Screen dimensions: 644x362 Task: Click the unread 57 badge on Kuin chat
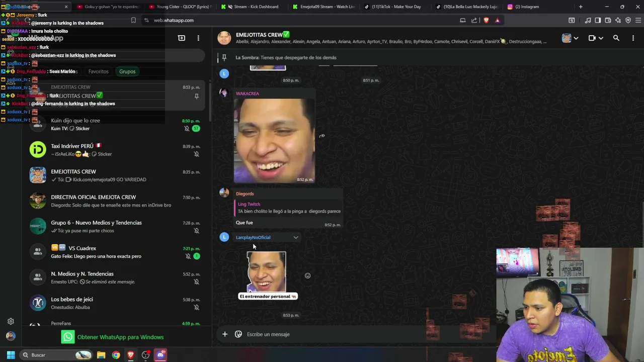tap(196, 129)
